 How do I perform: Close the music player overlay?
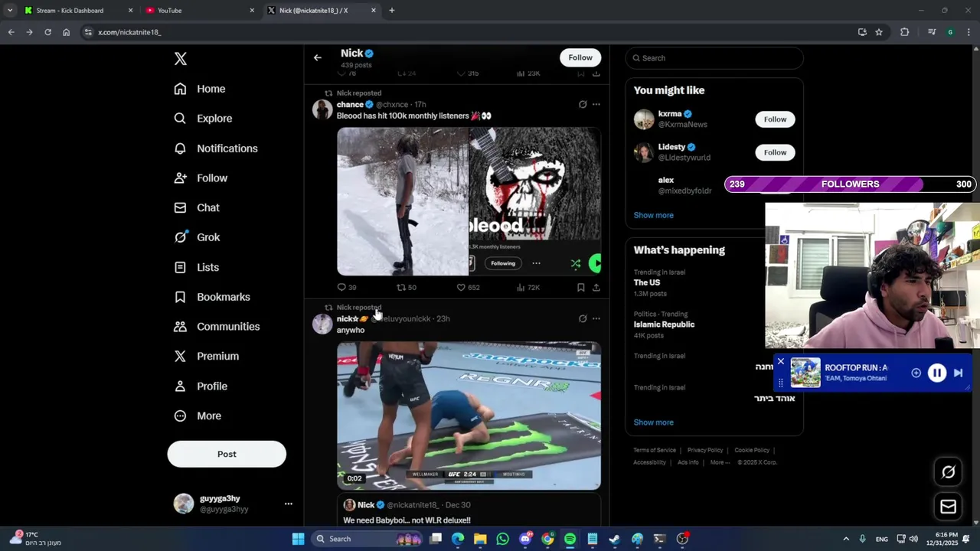pos(781,361)
